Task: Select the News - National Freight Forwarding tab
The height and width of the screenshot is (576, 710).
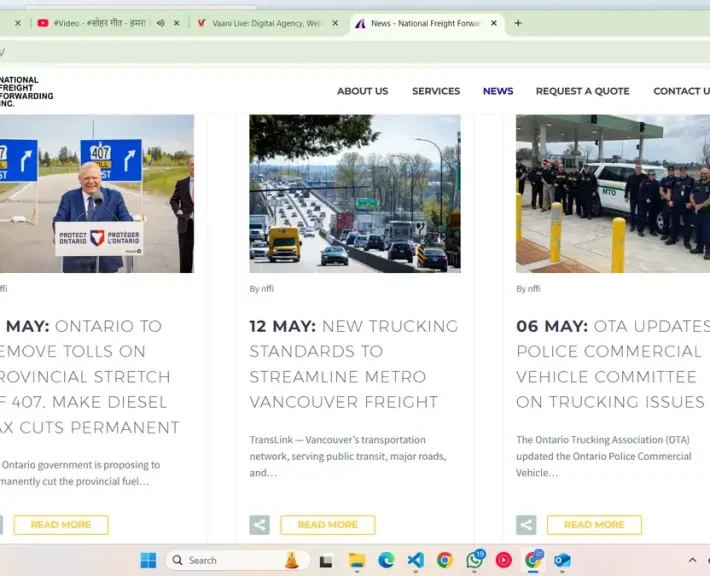Action: point(425,23)
